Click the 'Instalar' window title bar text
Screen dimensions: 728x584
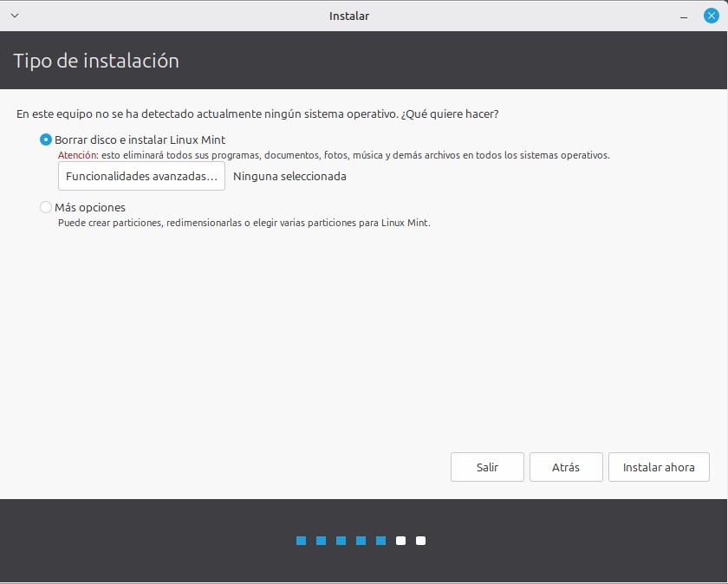pos(349,16)
